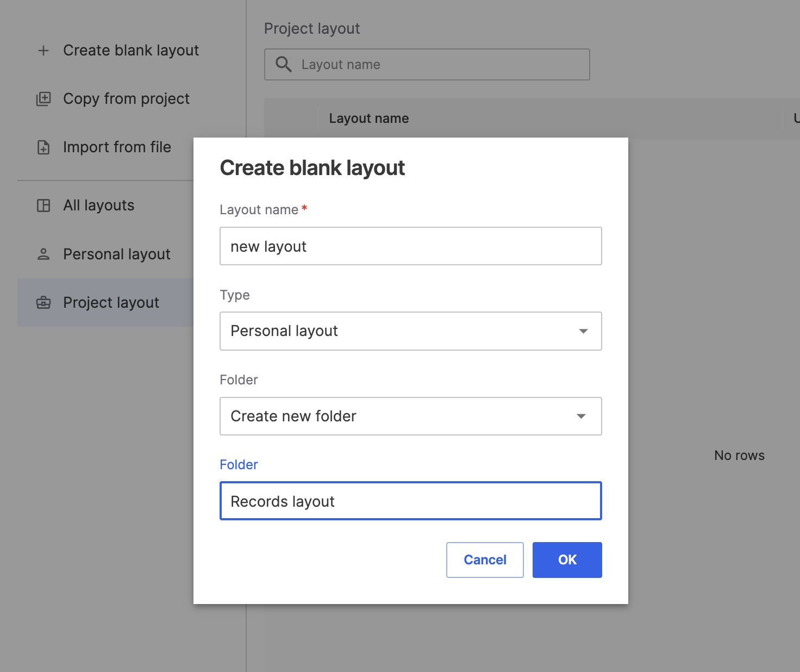Screen dimensions: 800x672
Task: Click the All layouts grid icon
Action: [x=43, y=206]
